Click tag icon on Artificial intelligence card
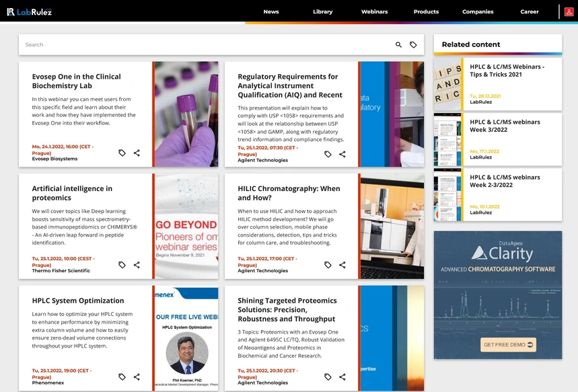The image size is (578, 392). (122, 265)
